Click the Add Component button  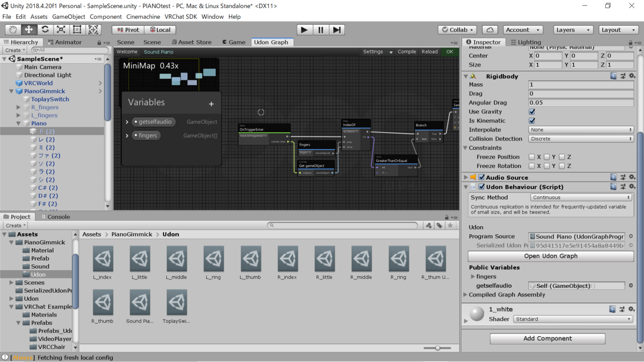click(x=547, y=338)
